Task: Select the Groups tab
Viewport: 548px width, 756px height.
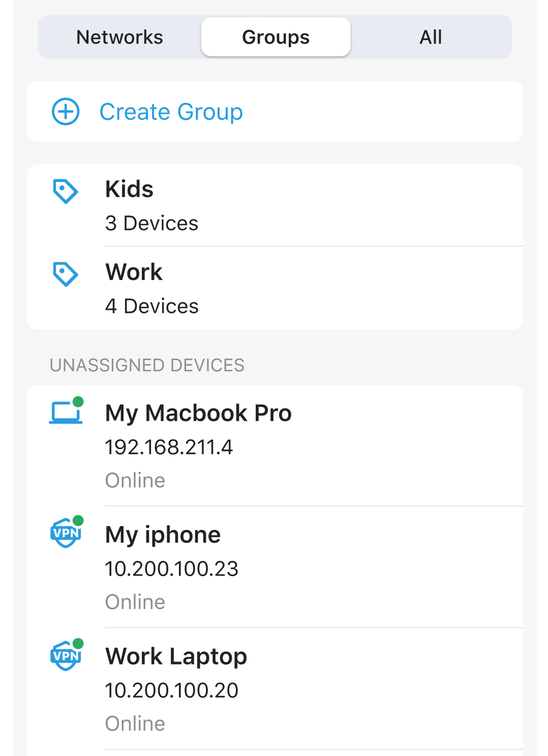Action: (276, 37)
